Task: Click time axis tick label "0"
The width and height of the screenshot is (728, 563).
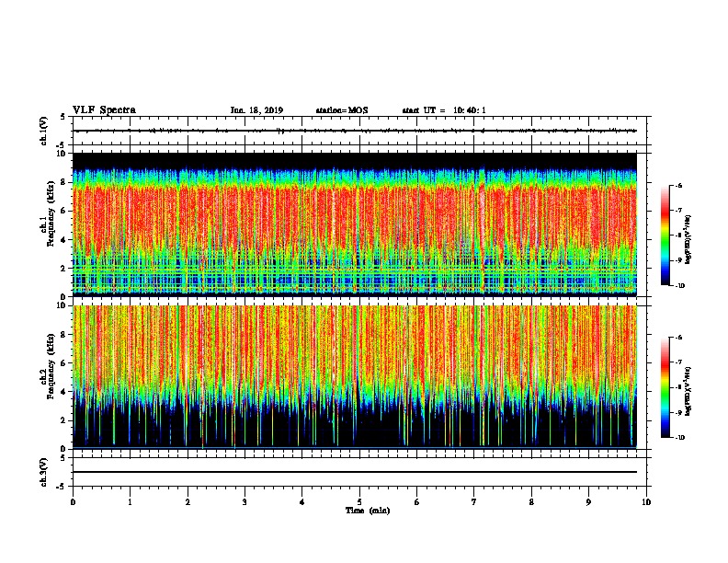Action: [73, 501]
